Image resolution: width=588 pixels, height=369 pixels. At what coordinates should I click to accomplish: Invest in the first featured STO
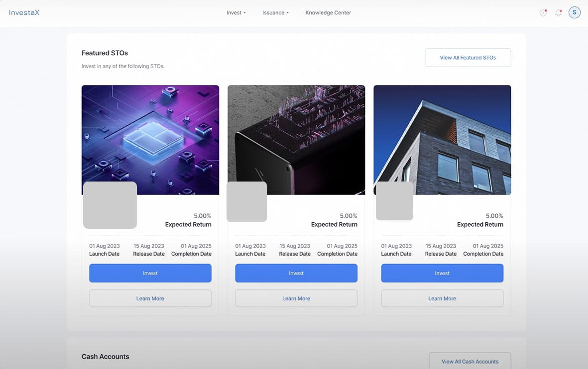click(x=150, y=273)
